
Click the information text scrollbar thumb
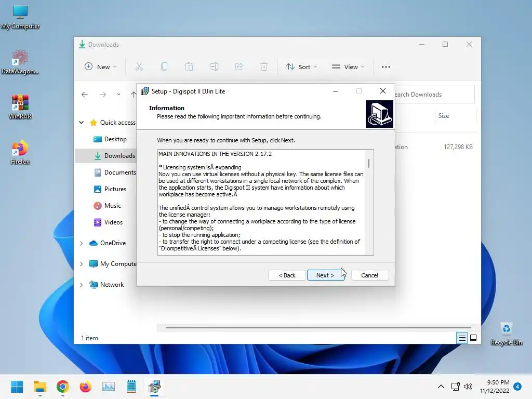[369, 163]
